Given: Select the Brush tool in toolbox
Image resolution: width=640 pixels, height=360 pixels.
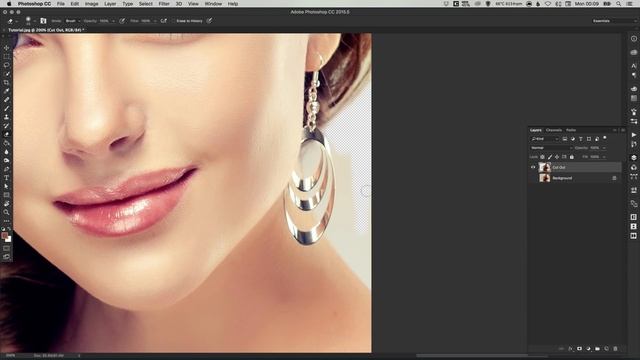Looking at the screenshot, I should click(7, 108).
